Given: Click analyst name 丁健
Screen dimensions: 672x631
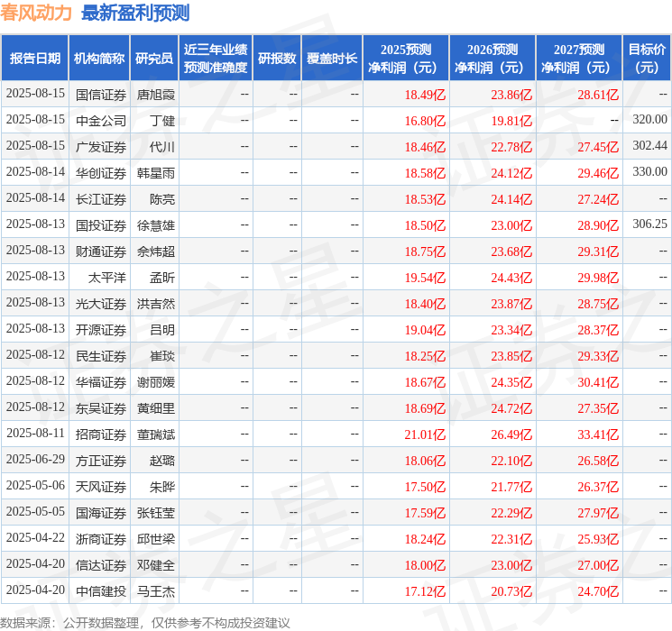Looking at the screenshot, I should 162,121.
